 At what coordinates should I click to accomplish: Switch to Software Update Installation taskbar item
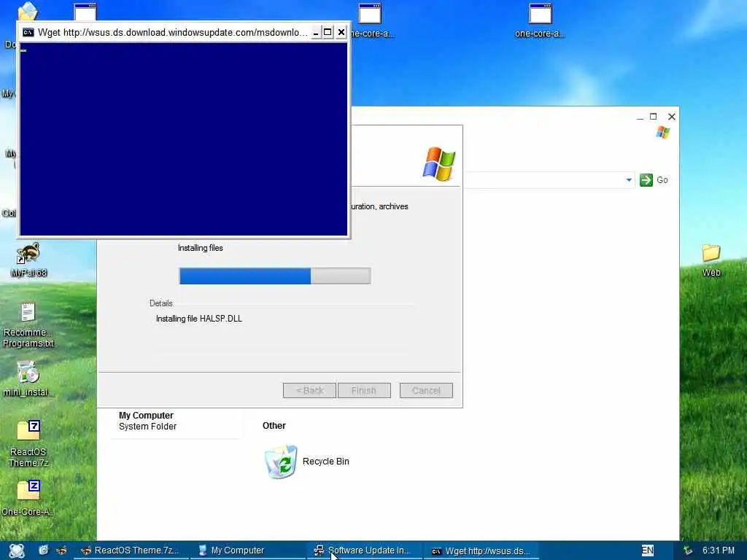(x=365, y=551)
